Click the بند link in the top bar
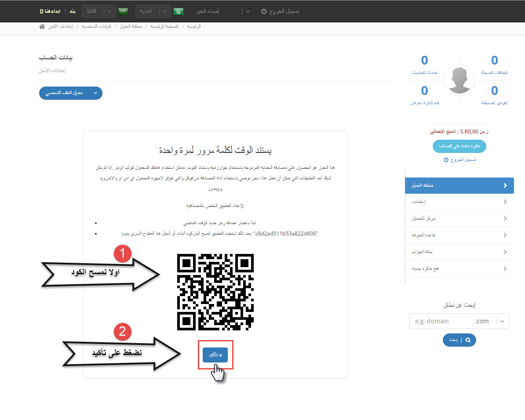 pyautogui.click(x=72, y=11)
